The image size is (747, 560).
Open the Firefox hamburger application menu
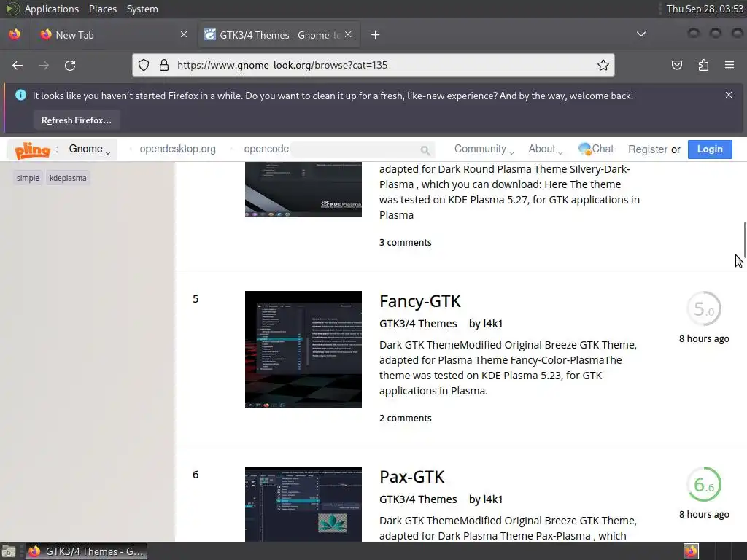coord(729,65)
